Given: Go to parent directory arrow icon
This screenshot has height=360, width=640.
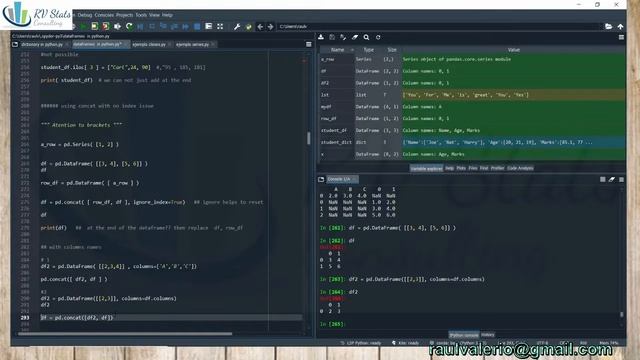Looking at the screenshot, I should (620, 27).
